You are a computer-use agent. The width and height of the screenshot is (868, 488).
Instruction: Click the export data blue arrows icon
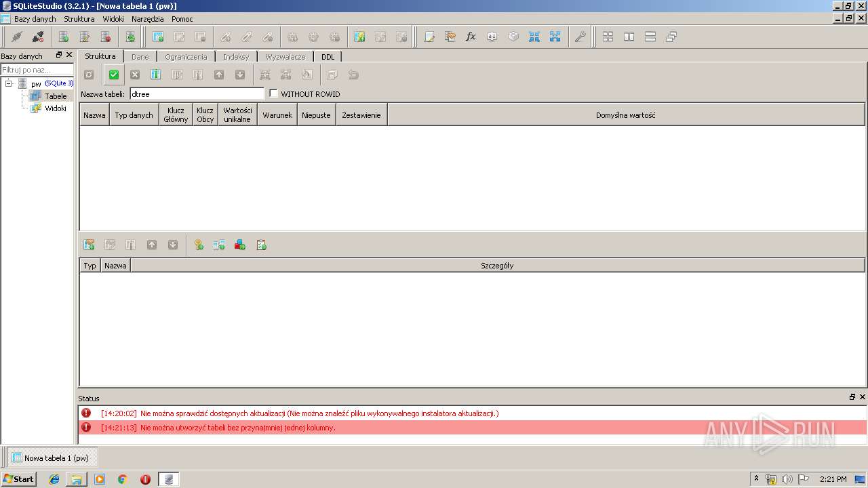(555, 37)
